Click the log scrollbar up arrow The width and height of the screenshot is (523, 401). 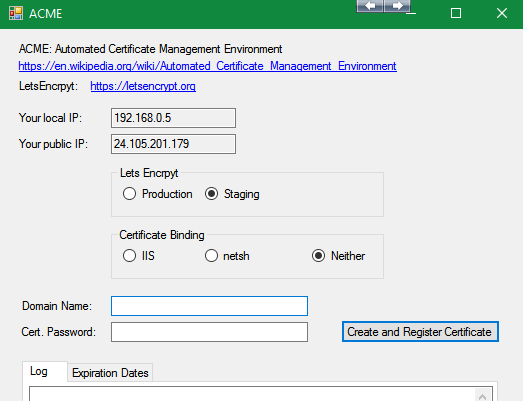pyautogui.click(x=482, y=396)
